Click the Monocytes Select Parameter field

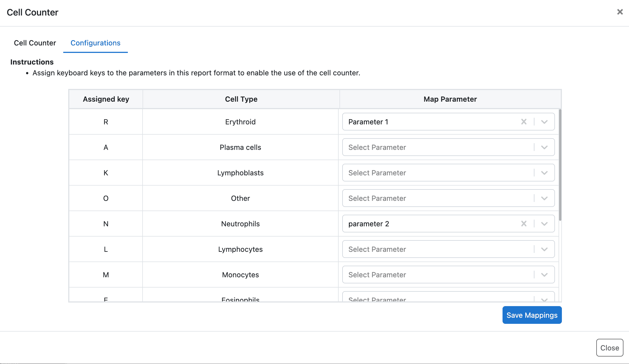click(448, 275)
